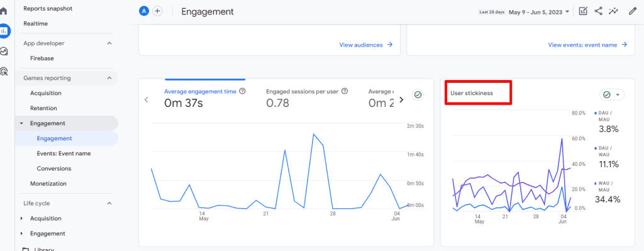Click the Engagement page title

tap(208, 11)
